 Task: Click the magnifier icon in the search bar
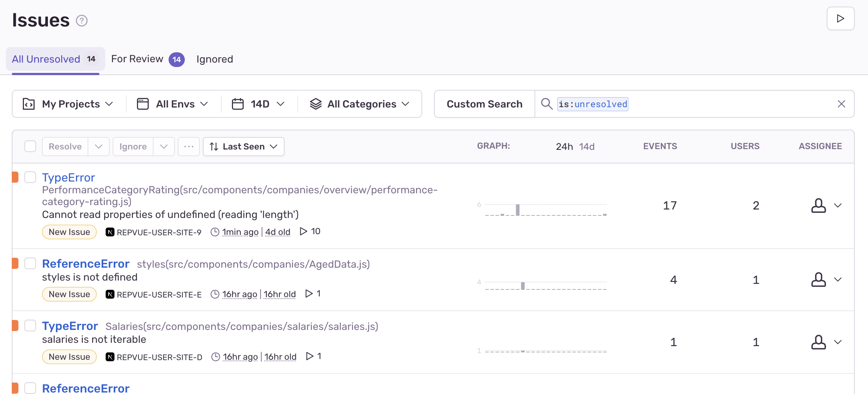(x=546, y=104)
